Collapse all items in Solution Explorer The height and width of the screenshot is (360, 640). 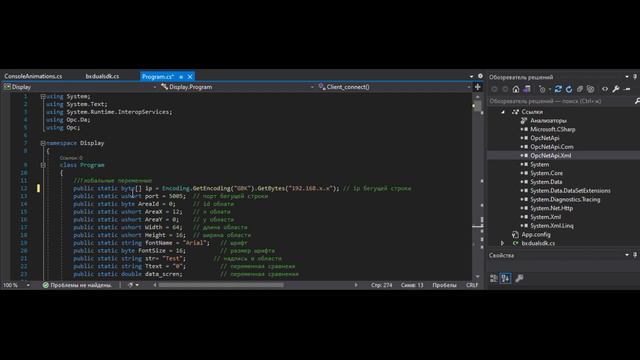(x=580, y=89)
